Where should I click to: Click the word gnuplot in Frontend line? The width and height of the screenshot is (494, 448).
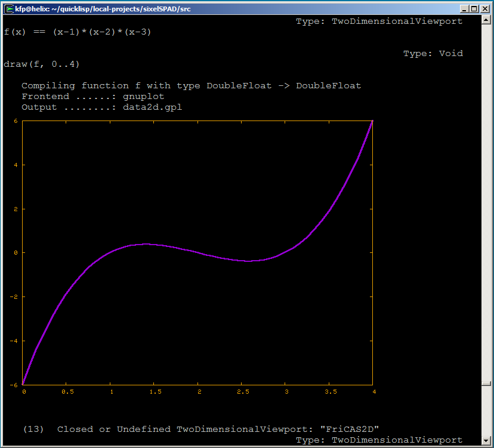[143, 96]
